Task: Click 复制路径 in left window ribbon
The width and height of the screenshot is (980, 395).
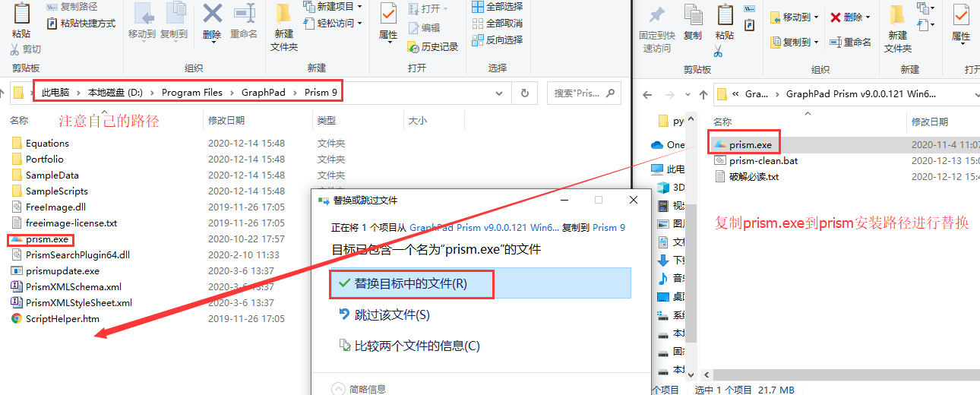Action: pyautogui.click(x=71, y=6)
